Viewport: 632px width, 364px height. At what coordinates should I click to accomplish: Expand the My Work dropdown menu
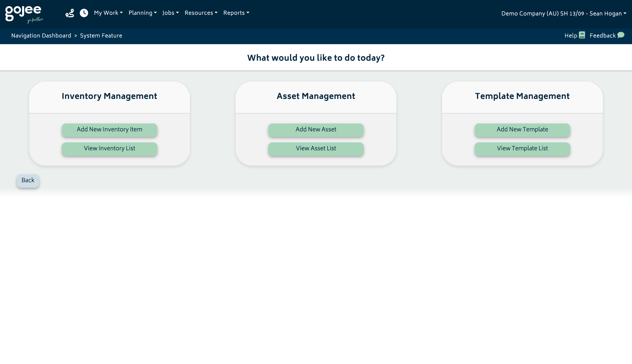108,13
